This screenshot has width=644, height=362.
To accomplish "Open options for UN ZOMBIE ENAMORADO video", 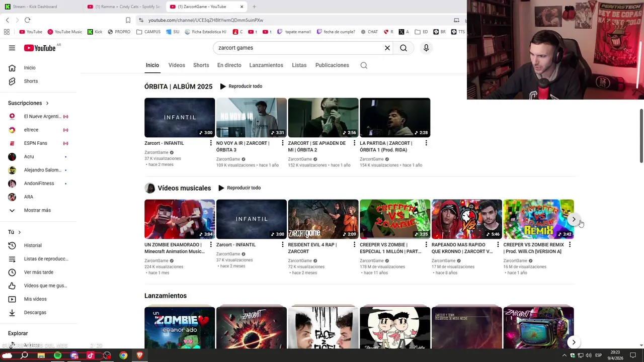I will point(211,245).
